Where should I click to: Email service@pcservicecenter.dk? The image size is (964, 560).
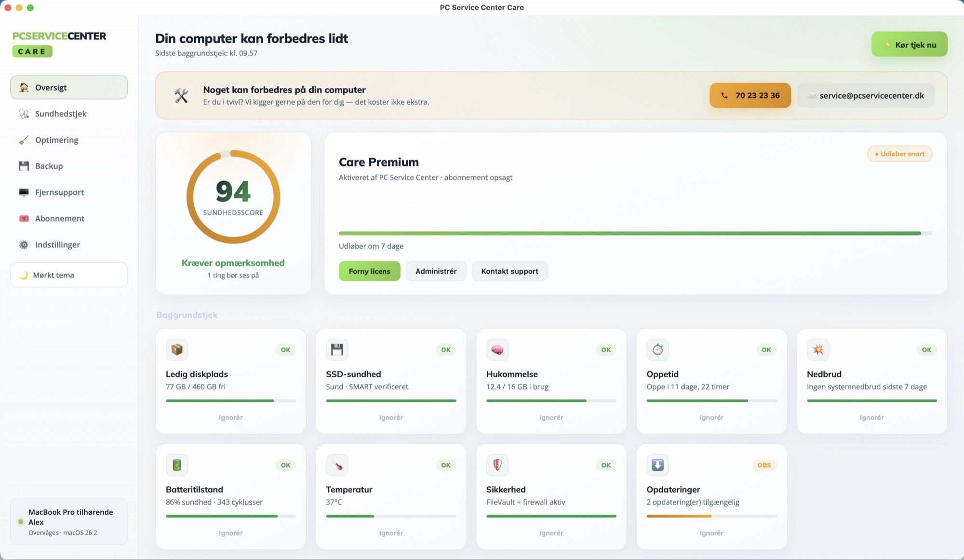866,95
